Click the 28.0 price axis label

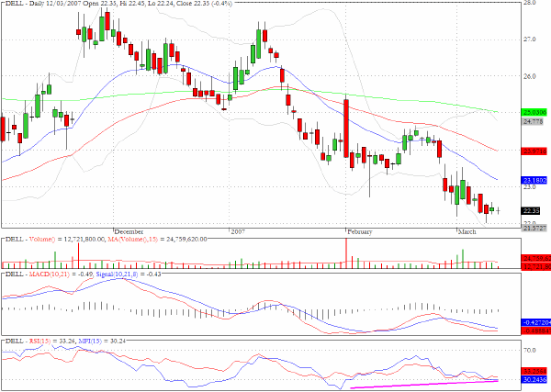[530, 3]
